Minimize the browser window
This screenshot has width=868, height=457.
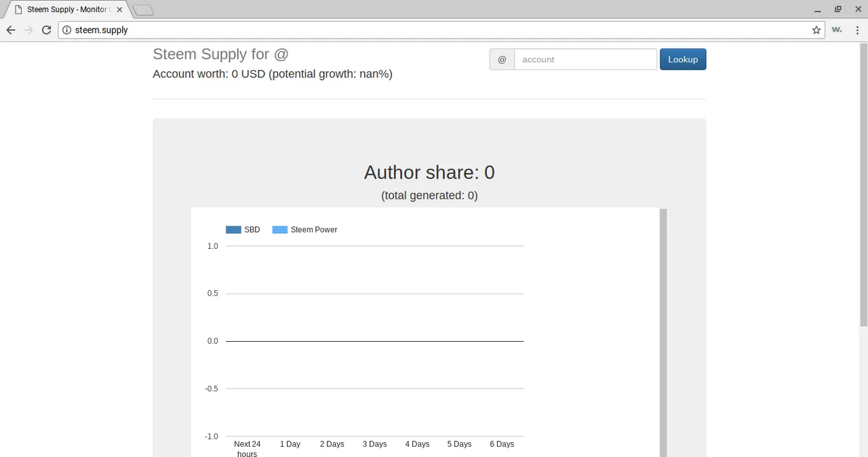click(x=817, y=9)
